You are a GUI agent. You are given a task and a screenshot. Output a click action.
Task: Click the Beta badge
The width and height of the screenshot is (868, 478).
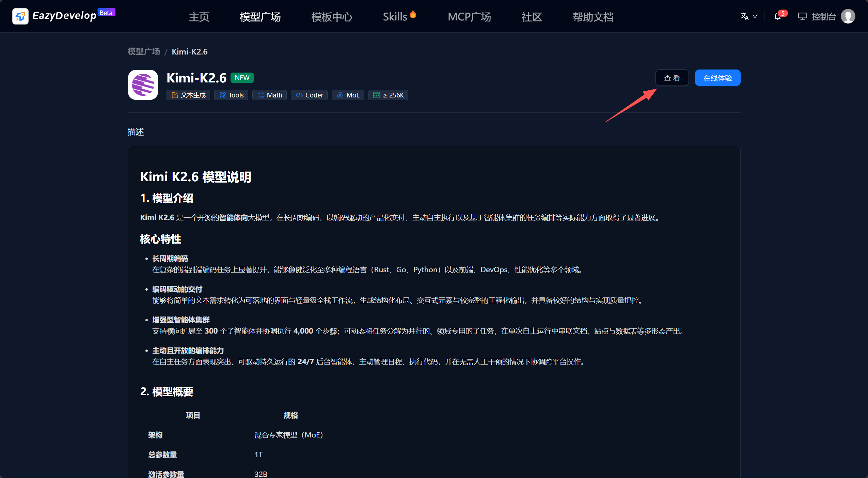coord(106,13)
